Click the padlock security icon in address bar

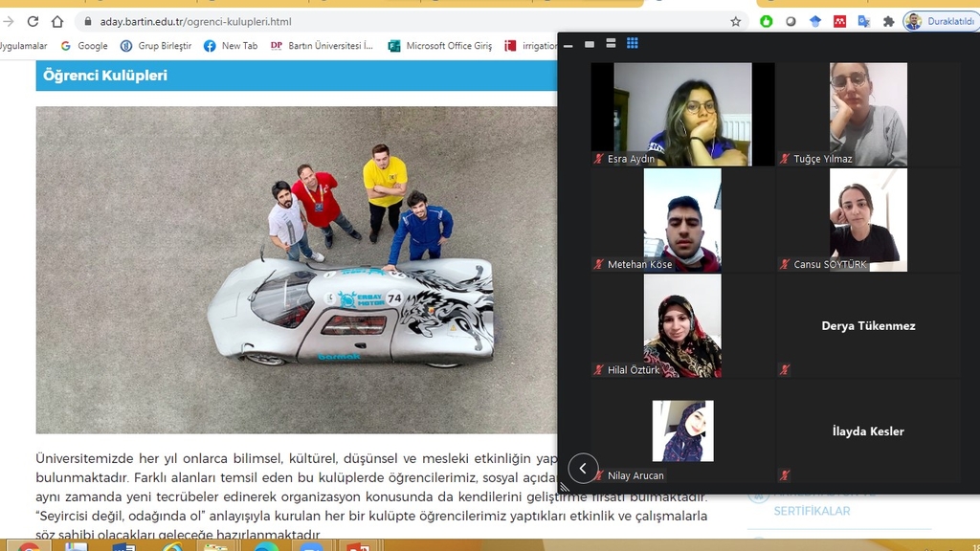pyautogui.click(x=87, y=20)
